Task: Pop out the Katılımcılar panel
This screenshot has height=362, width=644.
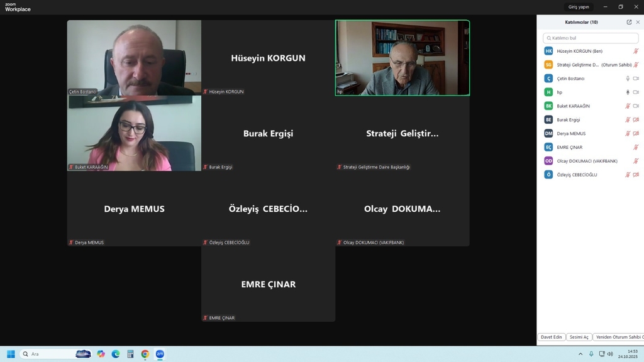Action: [x=629, y=22]
